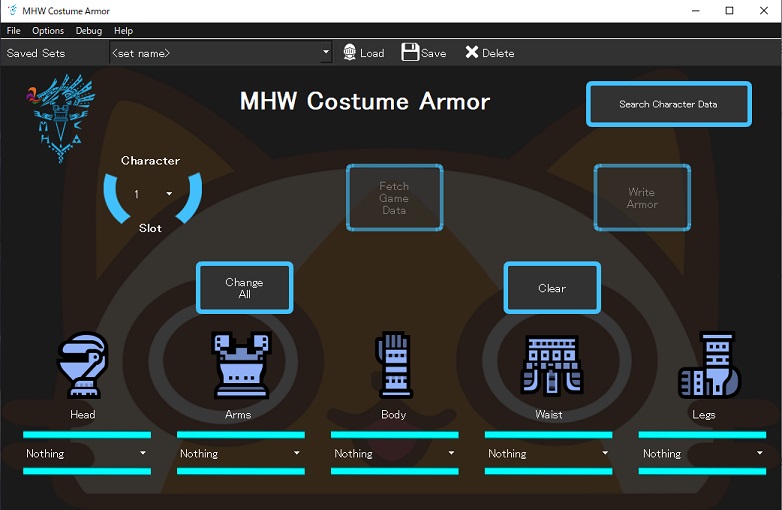Open the Head armor dropdown
This screenshot has height=510, width=782.
87,453
